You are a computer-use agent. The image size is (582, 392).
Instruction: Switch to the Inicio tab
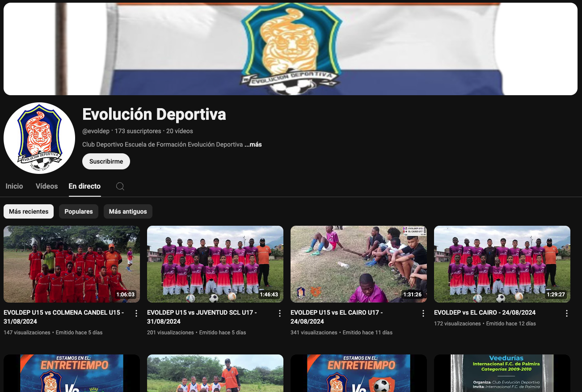14,186
